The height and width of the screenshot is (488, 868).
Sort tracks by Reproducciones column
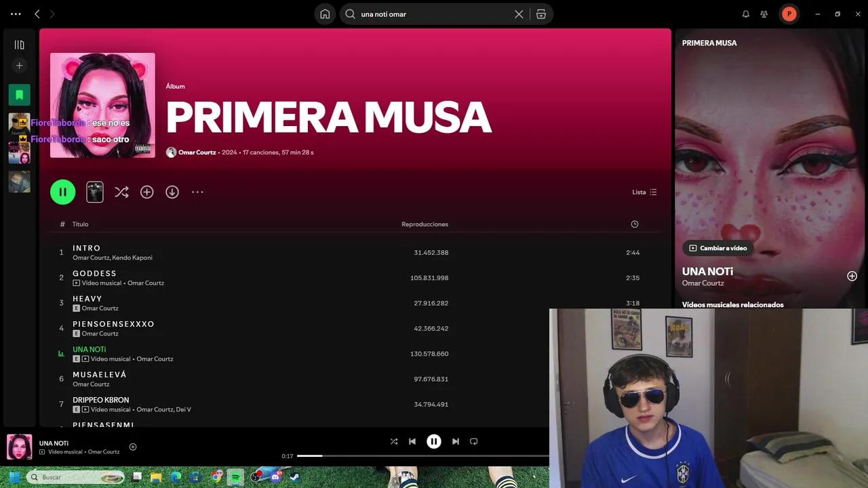pos(425,224)
